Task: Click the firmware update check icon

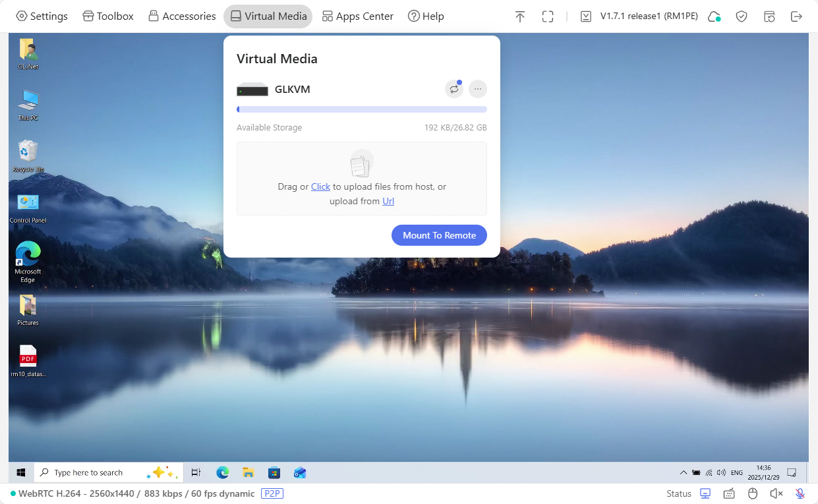Action: 586,16
